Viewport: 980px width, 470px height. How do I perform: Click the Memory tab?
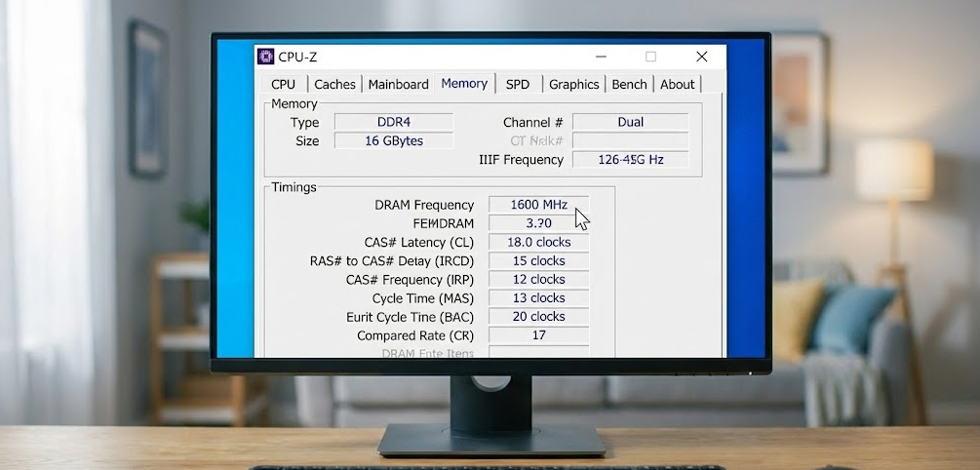pos(464,83)
